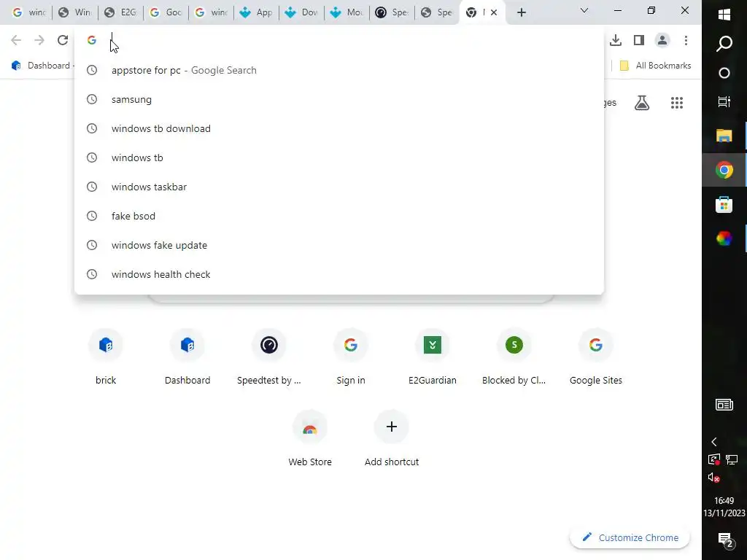Unmute via the volume tray icon

click(x=713, y=477)
